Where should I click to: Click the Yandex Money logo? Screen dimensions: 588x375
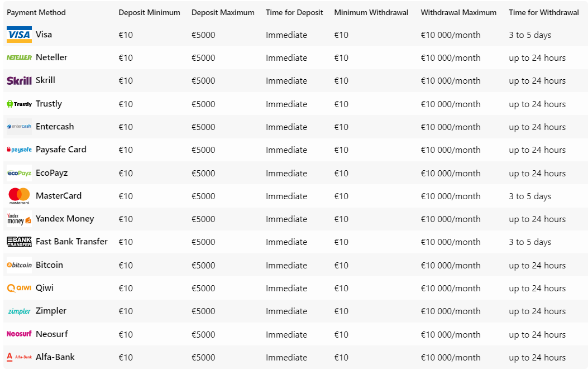tap(19, 219)
